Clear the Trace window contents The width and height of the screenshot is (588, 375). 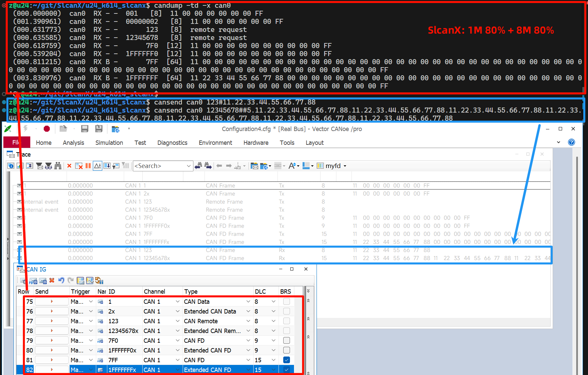(x=79, y=166)
